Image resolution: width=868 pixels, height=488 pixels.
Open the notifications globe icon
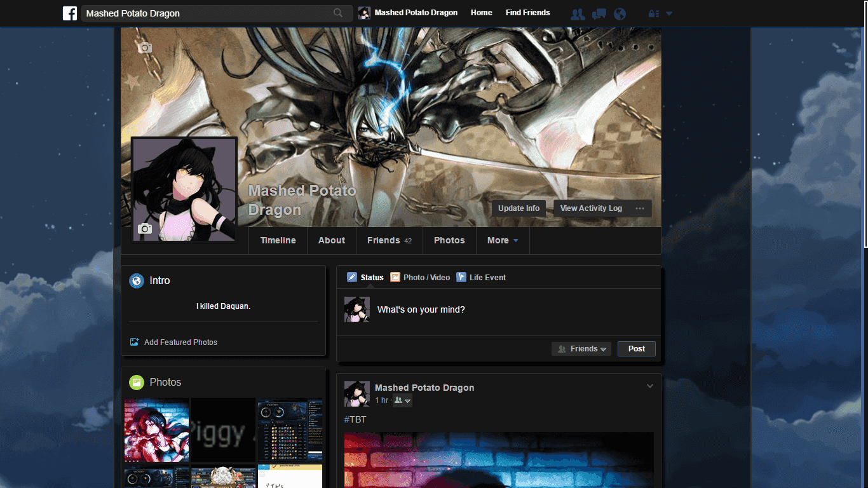[x=620, y=13]
